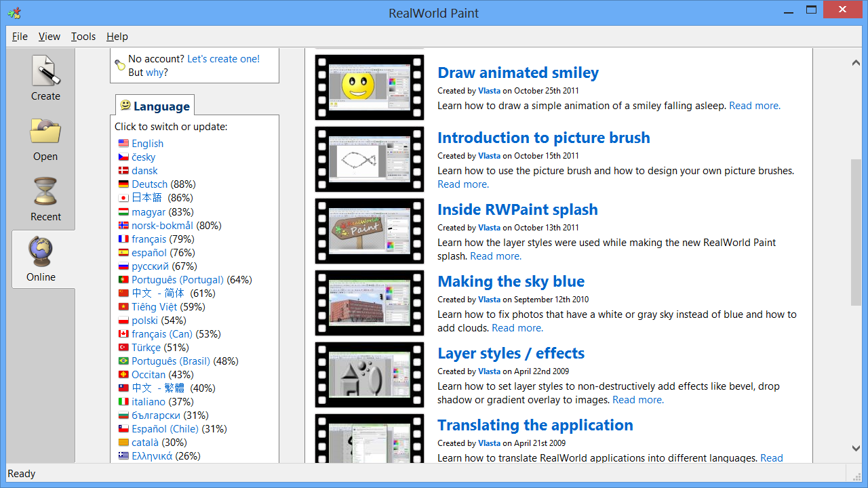Open the Tools menu
Image resolution: width=868 pixels, height=488 pixels.
pyautogui.click(x=83, y=37)
